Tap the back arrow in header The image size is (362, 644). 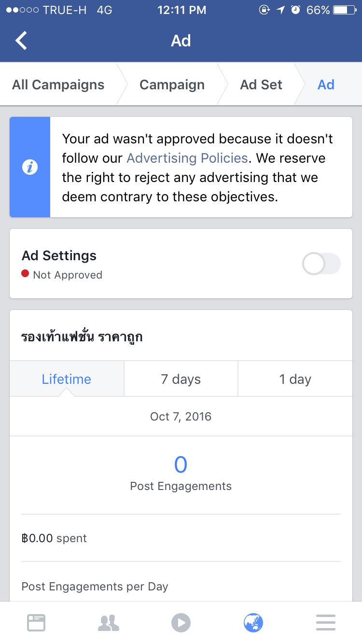(x=21, y=41)
